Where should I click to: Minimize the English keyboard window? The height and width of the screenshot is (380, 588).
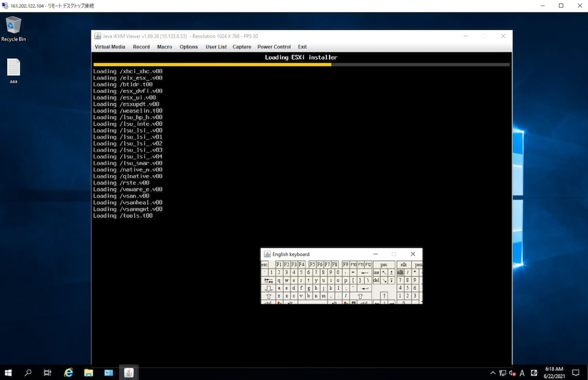[x=375, y=254]
